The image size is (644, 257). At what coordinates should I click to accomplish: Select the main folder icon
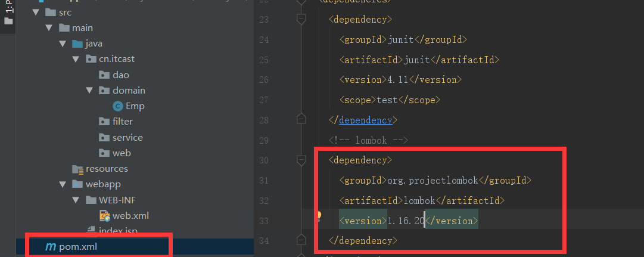pos(64,28)
